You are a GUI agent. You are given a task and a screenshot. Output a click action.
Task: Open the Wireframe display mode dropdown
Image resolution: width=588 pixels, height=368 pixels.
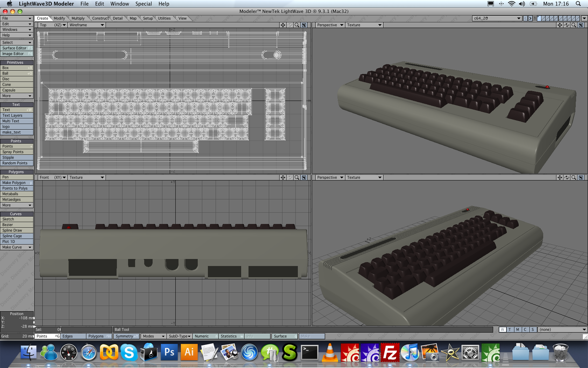point(86,25)
